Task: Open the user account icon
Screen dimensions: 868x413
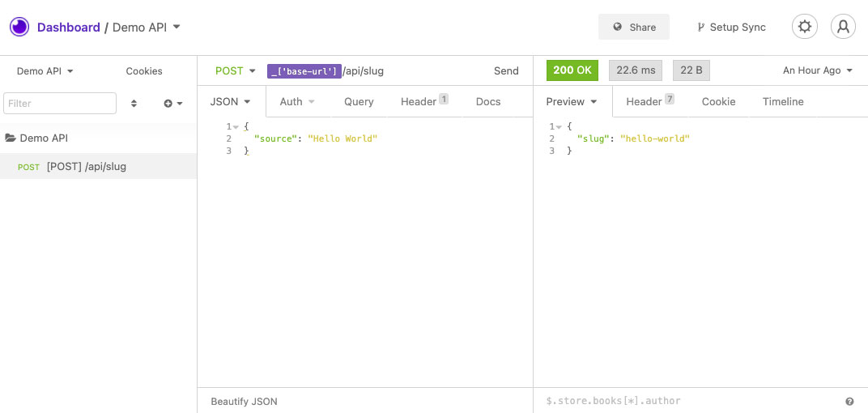Action: (843, 27)
